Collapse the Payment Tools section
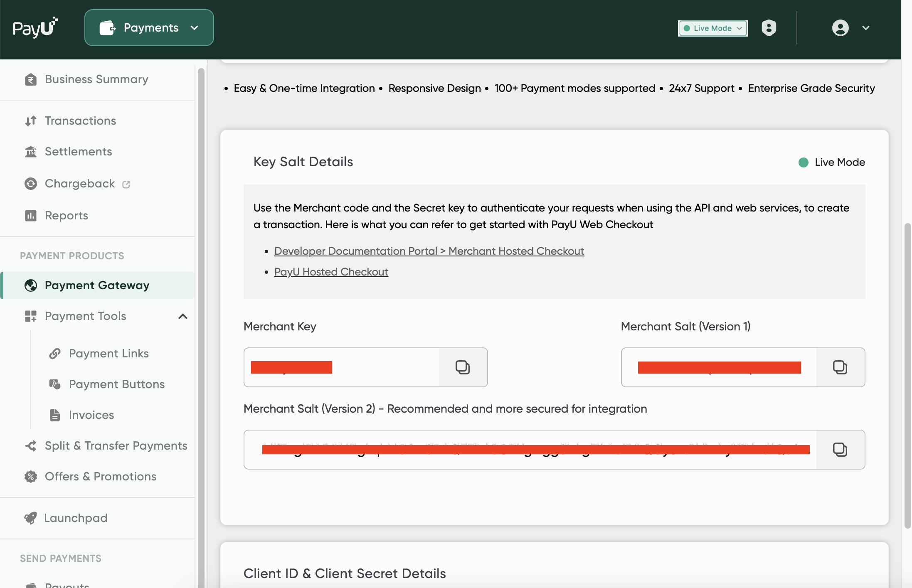912x588 pixels. [x=183, y=316]
